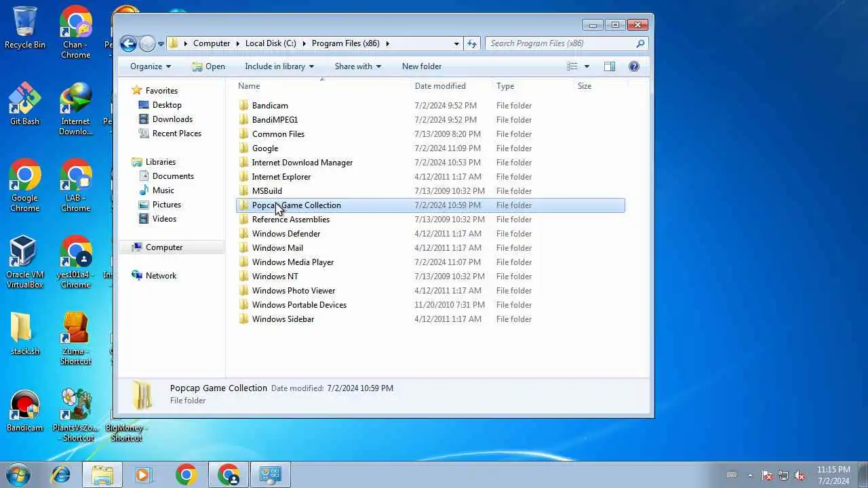Click Computer in the address breadcrumb
The height and width of the screenshot is (488, 868).
tap(212, 43)
